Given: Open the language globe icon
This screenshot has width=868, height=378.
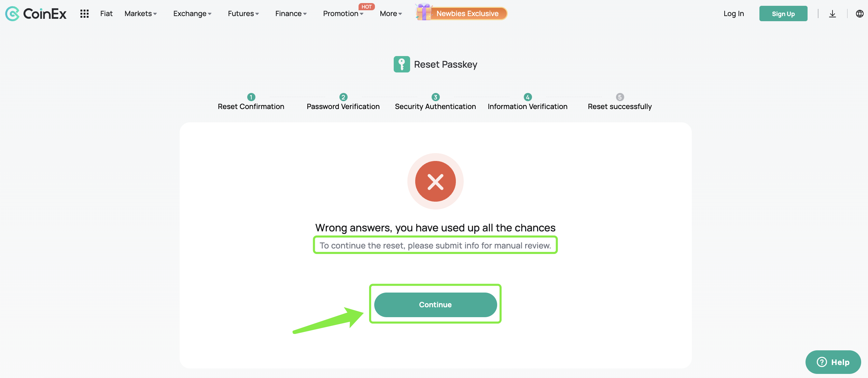Looking at the screenshot, I should [859, 14].
